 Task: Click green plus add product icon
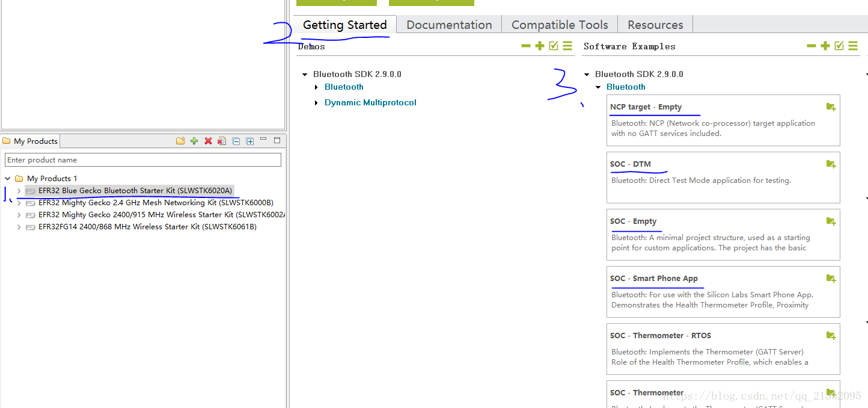pyautogui.click(x=194, y=141)
